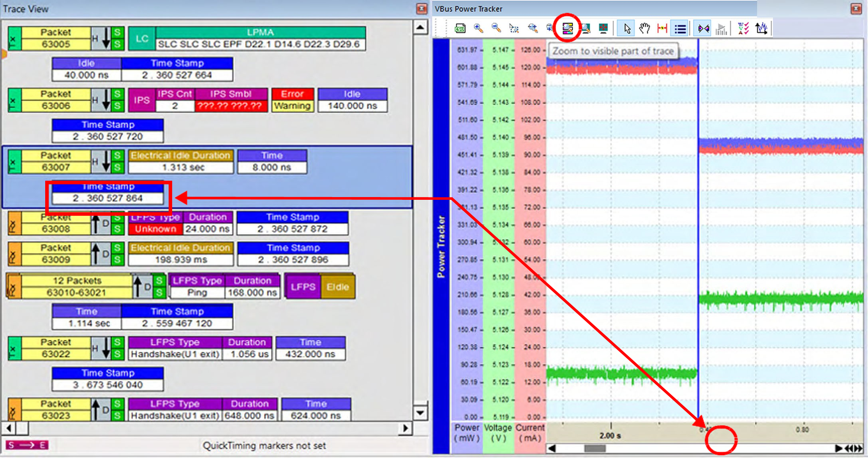This screenshot has width=868, height=458.
Task: Click the Export to CSV icon
Action: [460, 28]
